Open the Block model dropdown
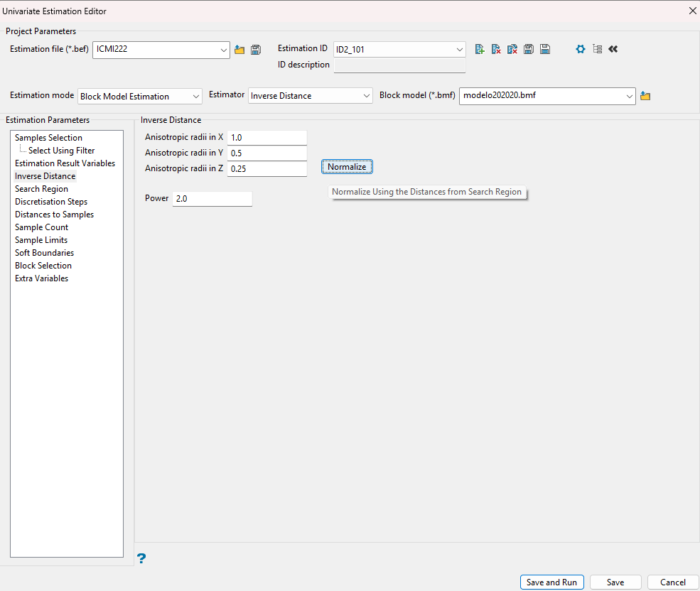 pos(630,96)
